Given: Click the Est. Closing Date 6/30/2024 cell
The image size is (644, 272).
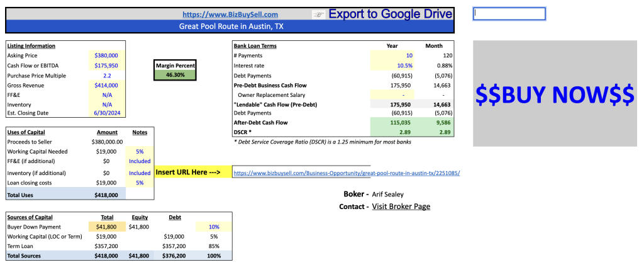Looking at the screenshot, I should pos(107,113).
